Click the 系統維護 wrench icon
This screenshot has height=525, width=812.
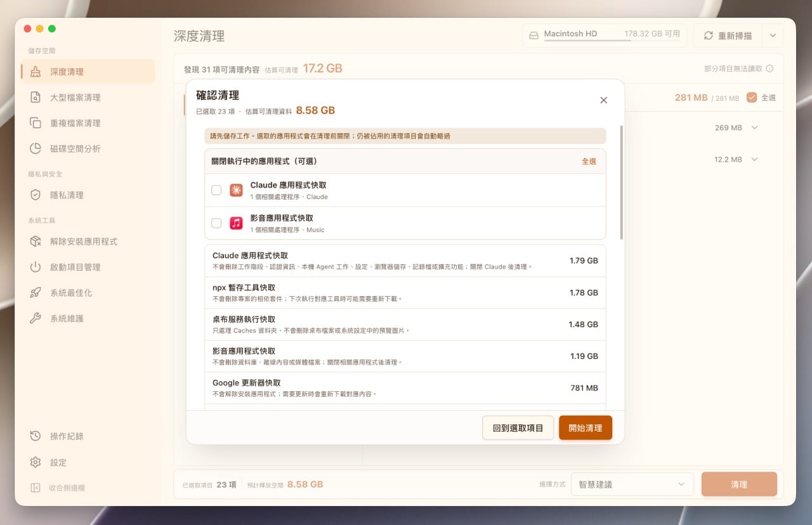[x=36, y=318]
